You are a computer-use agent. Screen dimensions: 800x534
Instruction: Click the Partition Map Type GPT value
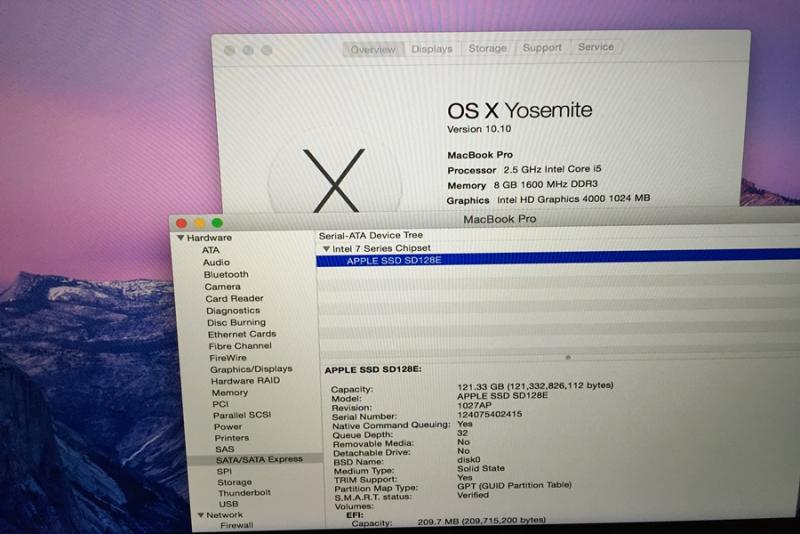point(514,486)
